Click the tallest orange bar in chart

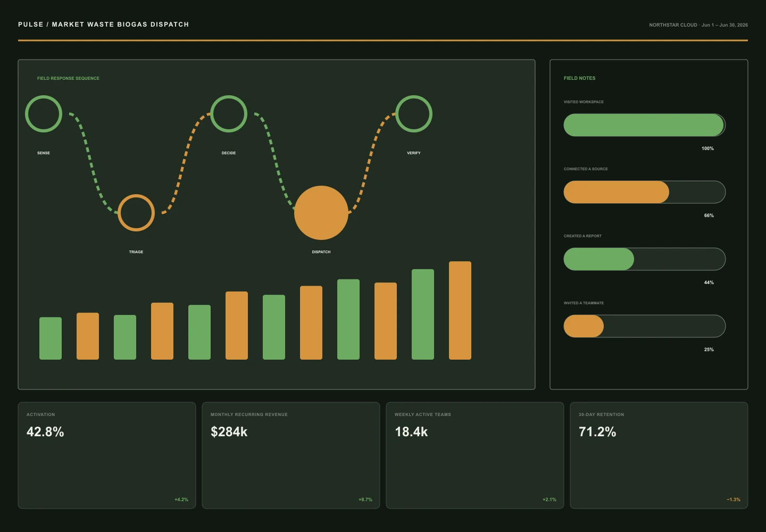460,310
